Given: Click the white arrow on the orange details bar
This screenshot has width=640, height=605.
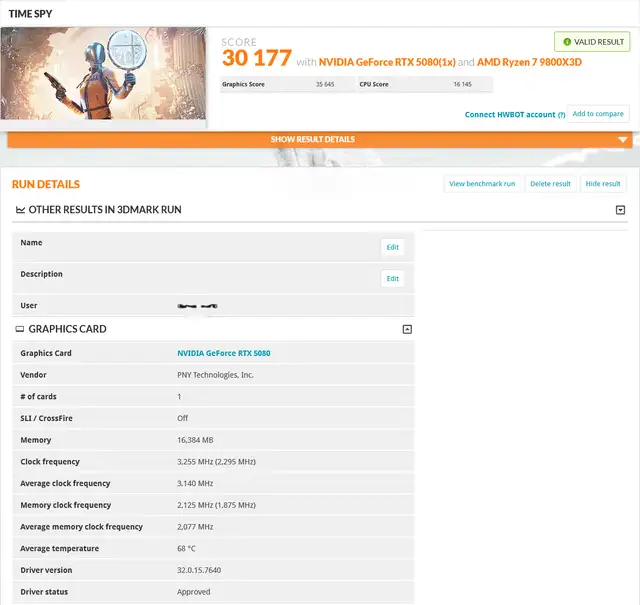Looking at the screenshot, I should [622, 140].
